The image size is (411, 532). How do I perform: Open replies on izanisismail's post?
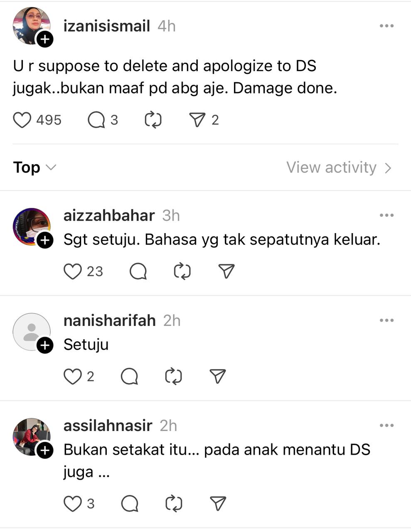(x=96, y=120)
